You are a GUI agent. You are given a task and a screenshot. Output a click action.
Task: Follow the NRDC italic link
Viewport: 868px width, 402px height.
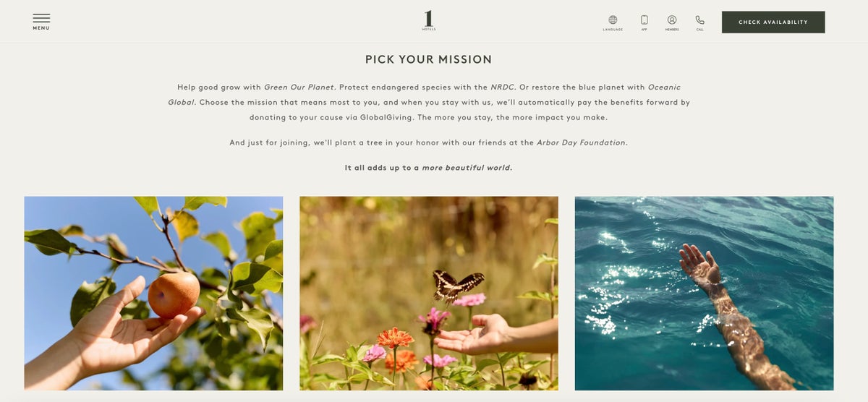click(503, 87)
